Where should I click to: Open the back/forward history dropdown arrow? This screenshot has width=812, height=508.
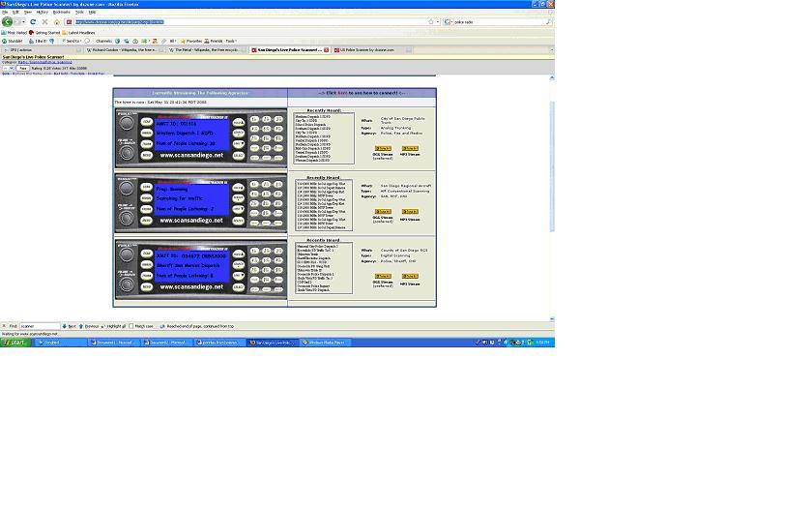click(x=23, y=21)
